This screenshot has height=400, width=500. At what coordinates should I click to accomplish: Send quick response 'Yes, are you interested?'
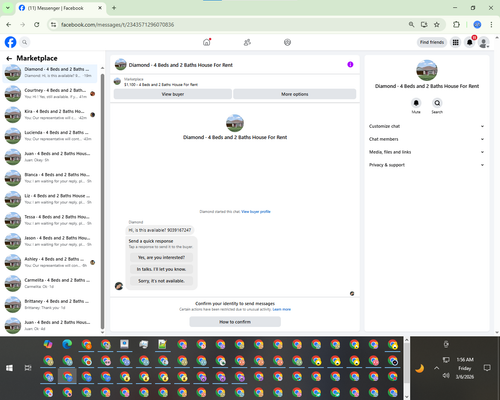point(161,257)
